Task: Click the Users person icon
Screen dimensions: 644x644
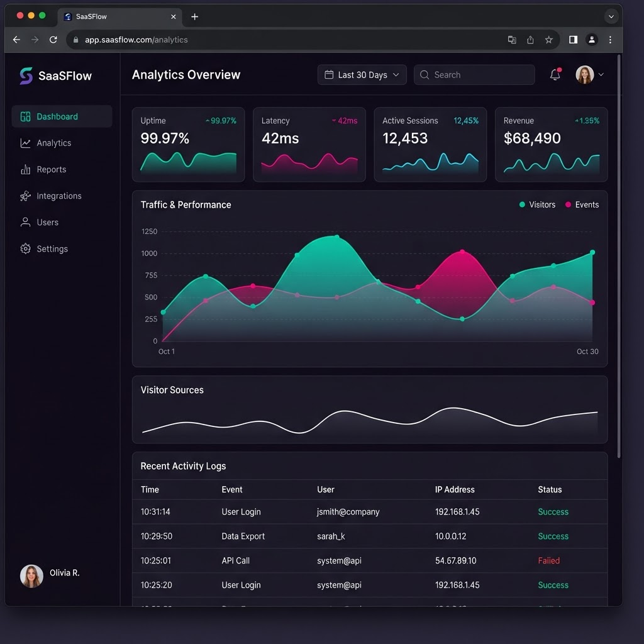Action: [x=25, y=222]
